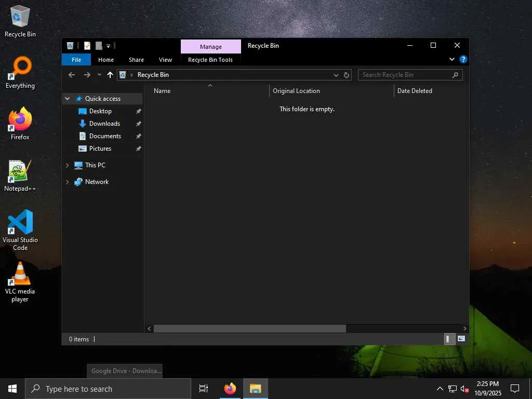This screenshot has height=399, width=532.
Task: Click Recycle Bin in address breadcrumb
Action: tap(153, 75)
